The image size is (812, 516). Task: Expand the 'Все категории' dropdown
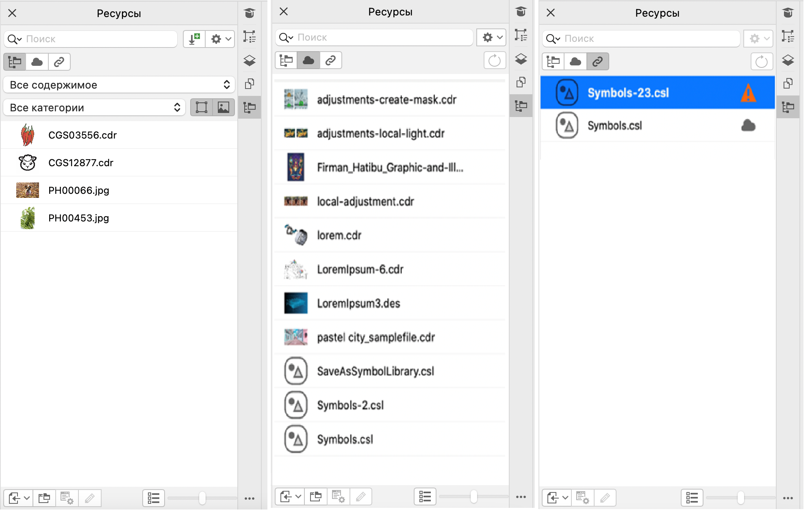[x=95, y=108]
